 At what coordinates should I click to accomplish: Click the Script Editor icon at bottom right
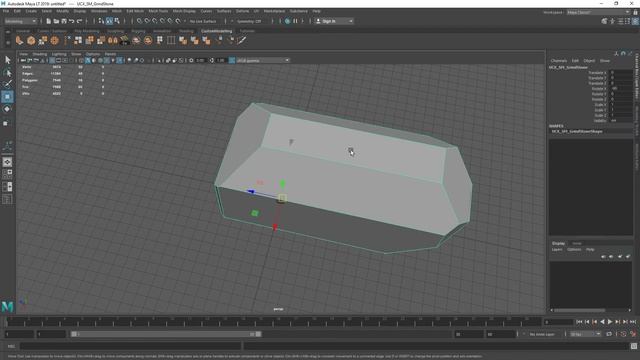634,346
